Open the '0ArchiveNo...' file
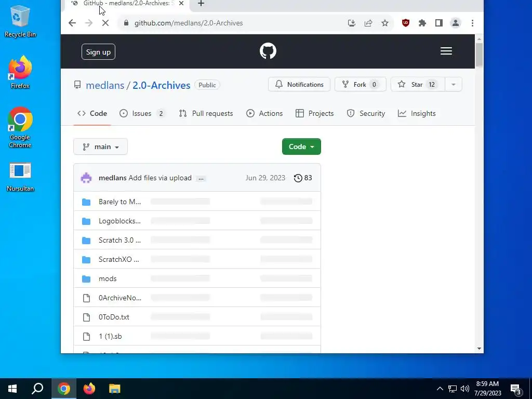532x399 pixels. [x=120, y=298]
